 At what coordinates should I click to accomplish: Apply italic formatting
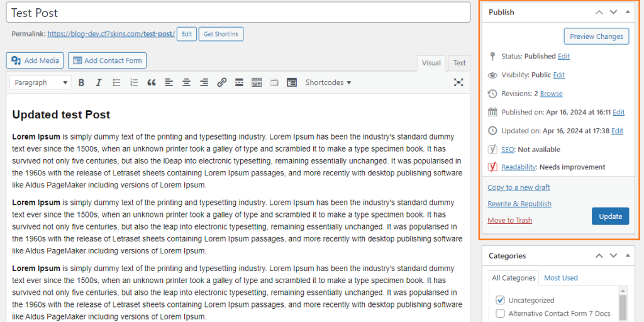click(98, 82)
